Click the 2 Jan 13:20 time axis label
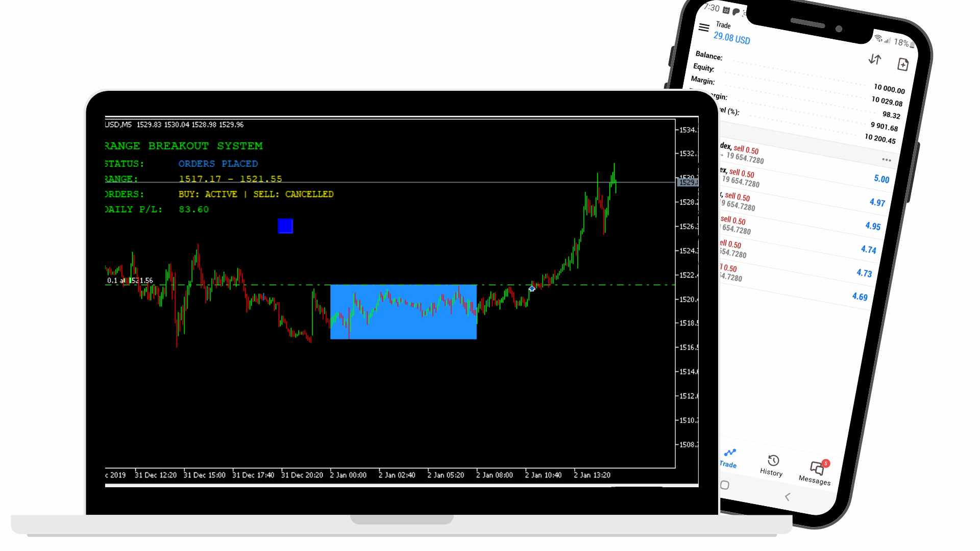The width and height of the screenshot is (980, 551). click(592, 475)
